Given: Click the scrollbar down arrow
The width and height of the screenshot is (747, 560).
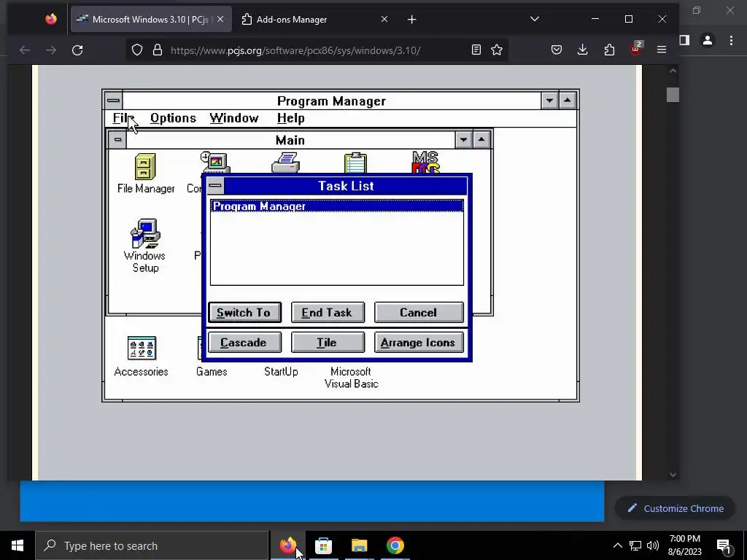Looking at the screenshot, I should click(673, 474).
